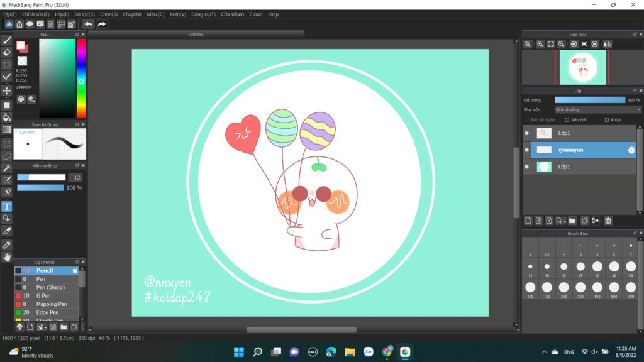644x362 pixels.
Task: Zoom in using navigator plus magnifier
Action: [540, 44]
